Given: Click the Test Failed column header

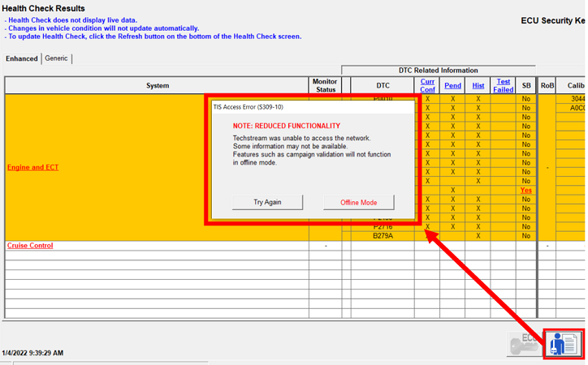Looking at the screenshot, I should click(504, 85).
